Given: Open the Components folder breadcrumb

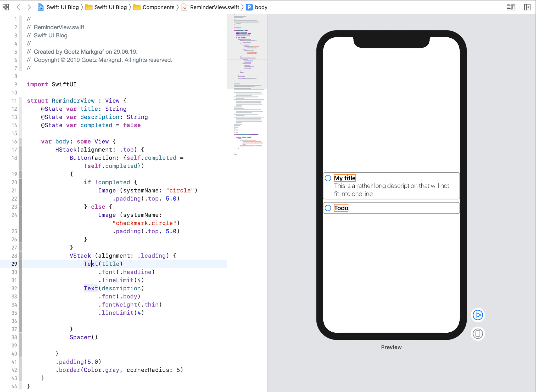Looking at the screenshot, I should pyautogui.click(x=158, y=7).
